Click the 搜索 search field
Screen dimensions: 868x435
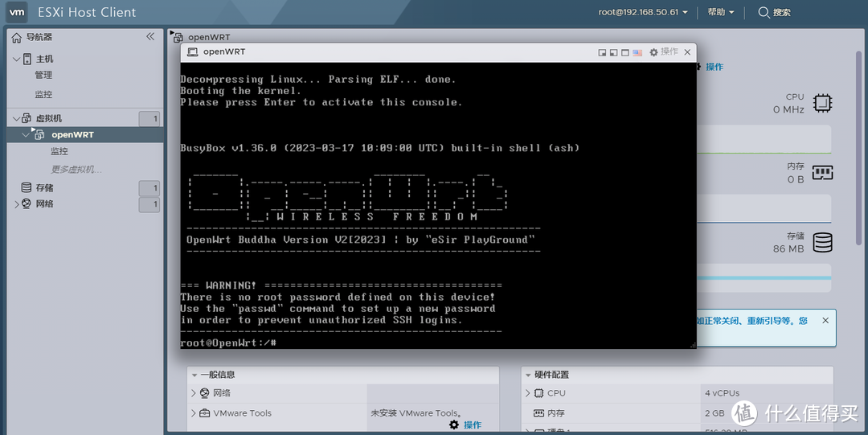pos(782,12)
